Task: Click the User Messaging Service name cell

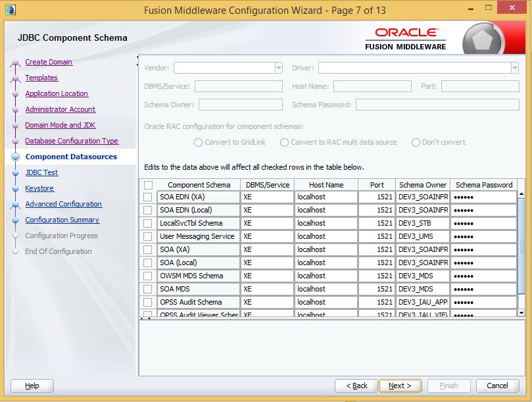Action: pyautogui.click(x=199, y=236)
